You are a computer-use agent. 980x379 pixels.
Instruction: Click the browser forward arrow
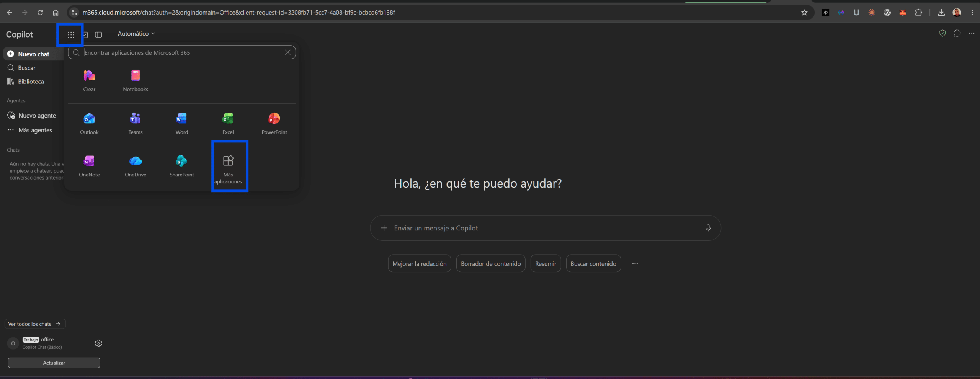pyautogui.click(x=25, y=13)
